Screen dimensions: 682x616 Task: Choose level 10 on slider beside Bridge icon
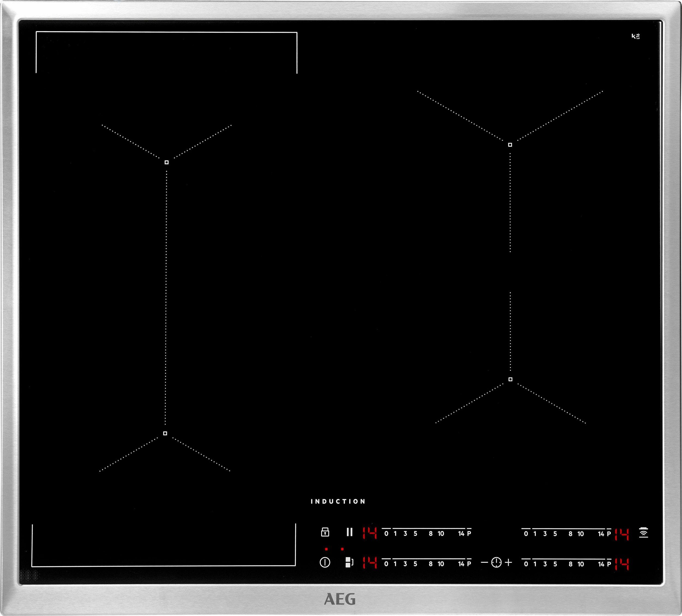coord(441,564)
